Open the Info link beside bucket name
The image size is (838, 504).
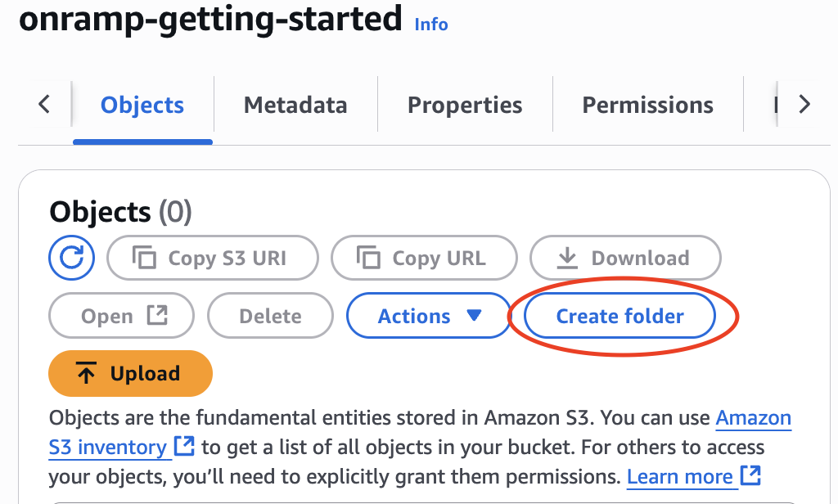pos(430,25)
